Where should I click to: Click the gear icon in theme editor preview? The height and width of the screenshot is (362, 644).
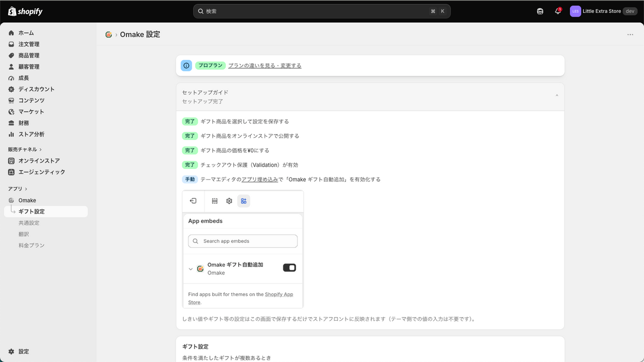click(229, 201)
